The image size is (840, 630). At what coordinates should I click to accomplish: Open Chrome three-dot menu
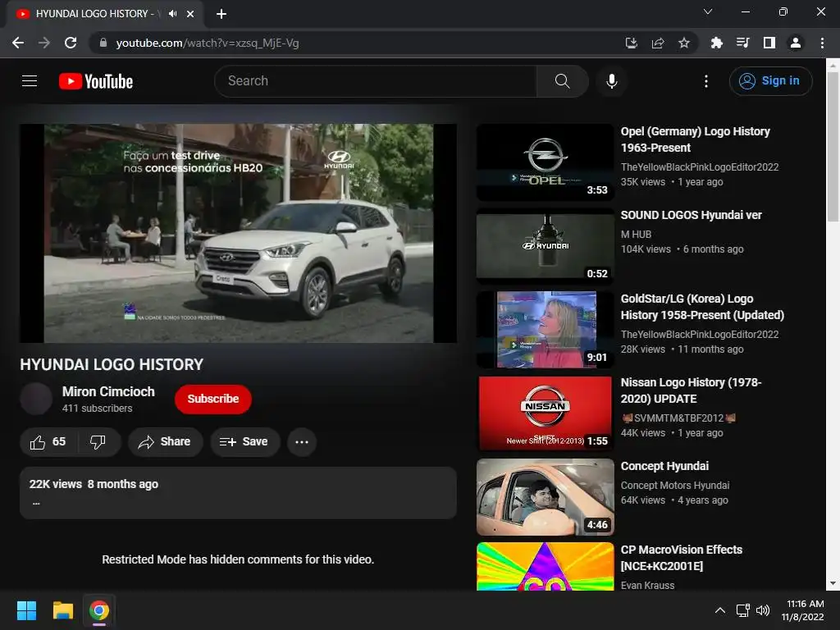pyautogui.click(x=822, y=43)
